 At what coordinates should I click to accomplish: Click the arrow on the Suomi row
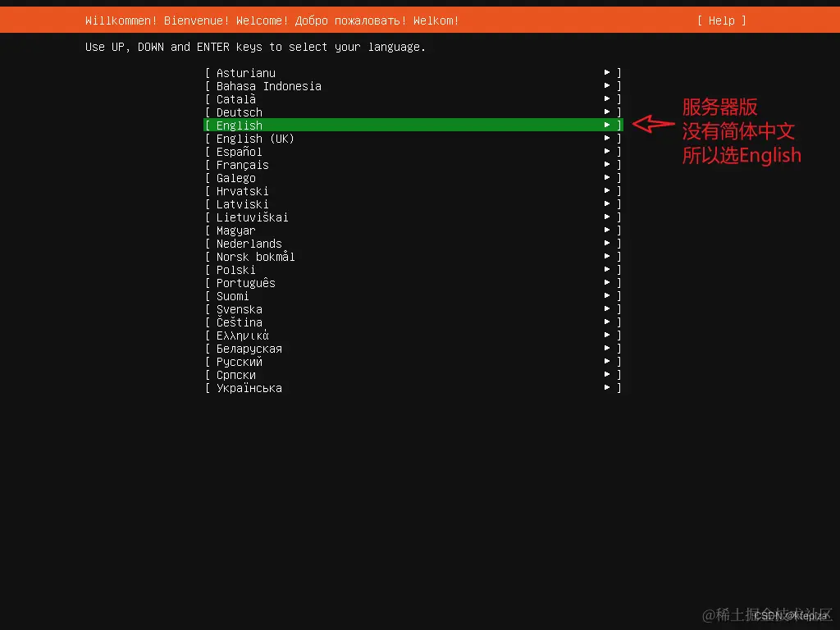(607, 295)
